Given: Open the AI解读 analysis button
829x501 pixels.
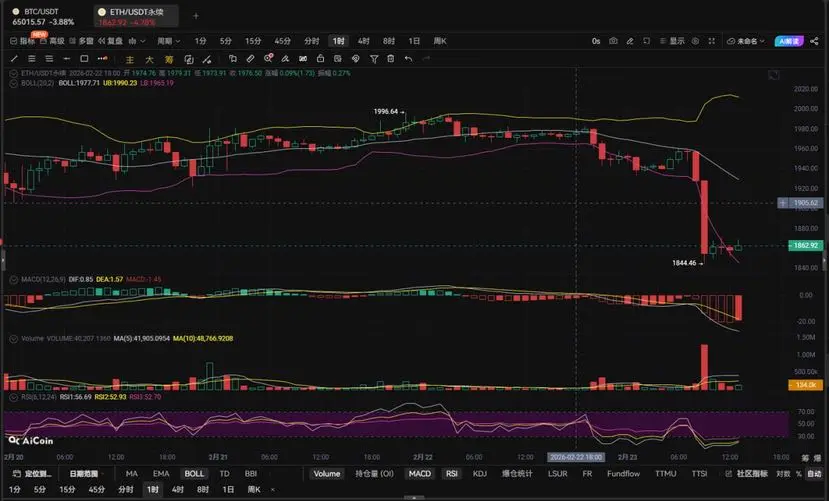Looking at the screenshot, I should click(x=789, y=41).
